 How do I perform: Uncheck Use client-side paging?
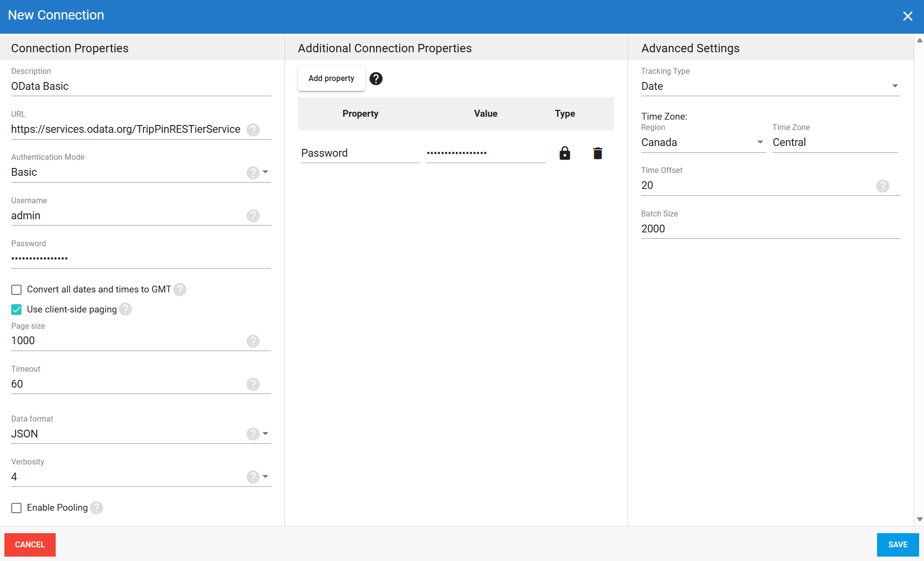pyautogui.click(x=17, y=310)
